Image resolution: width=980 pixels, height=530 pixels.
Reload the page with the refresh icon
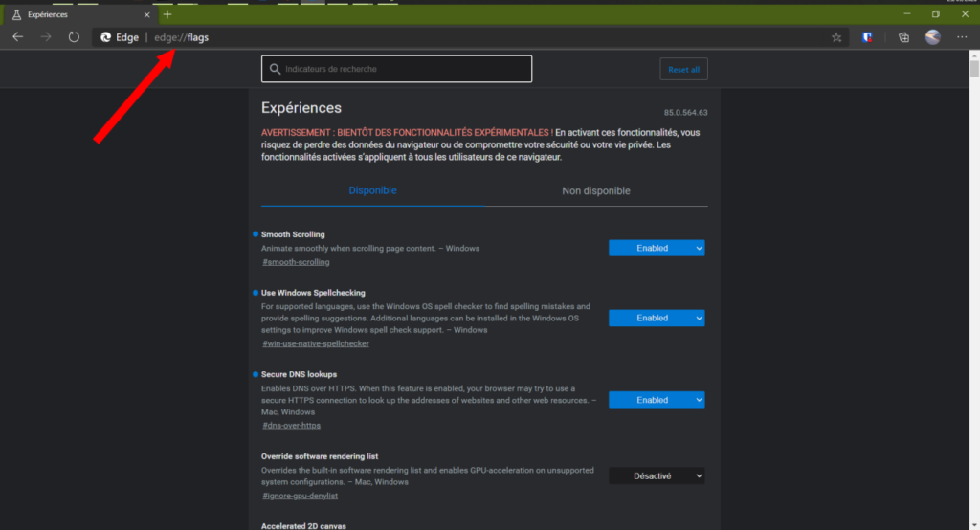(74, 37)
